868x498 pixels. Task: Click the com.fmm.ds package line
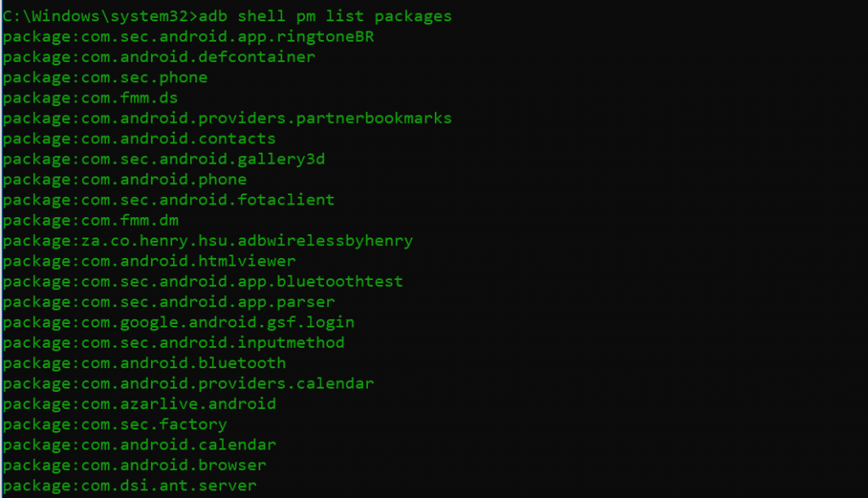(x=90, y=98)
